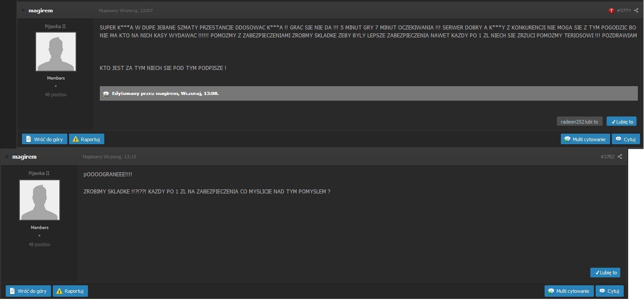
Task: Click Cytuj on the first post
Action: click(626, 139)
